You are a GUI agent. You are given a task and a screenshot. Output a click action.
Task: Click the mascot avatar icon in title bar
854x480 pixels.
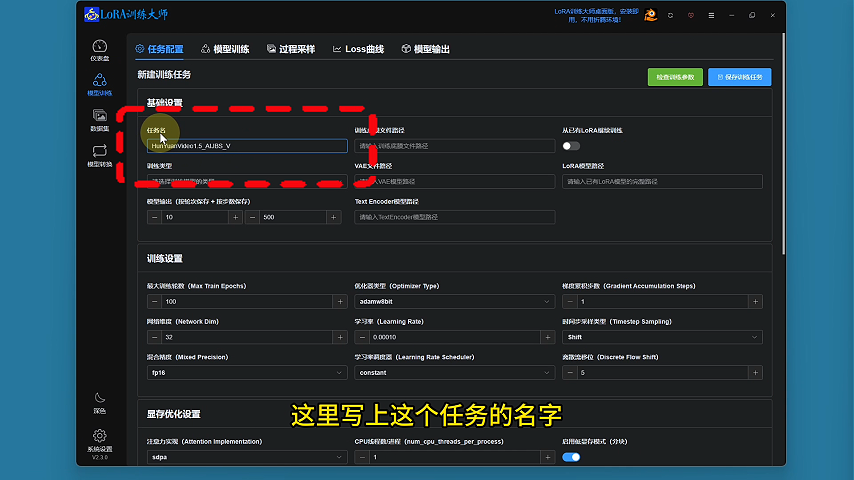650,15
